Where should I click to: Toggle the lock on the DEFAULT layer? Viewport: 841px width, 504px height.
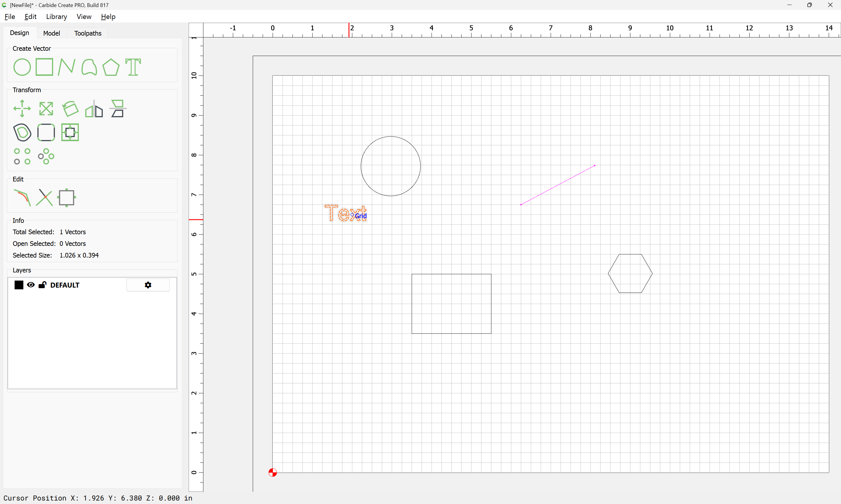coord(42,285)
